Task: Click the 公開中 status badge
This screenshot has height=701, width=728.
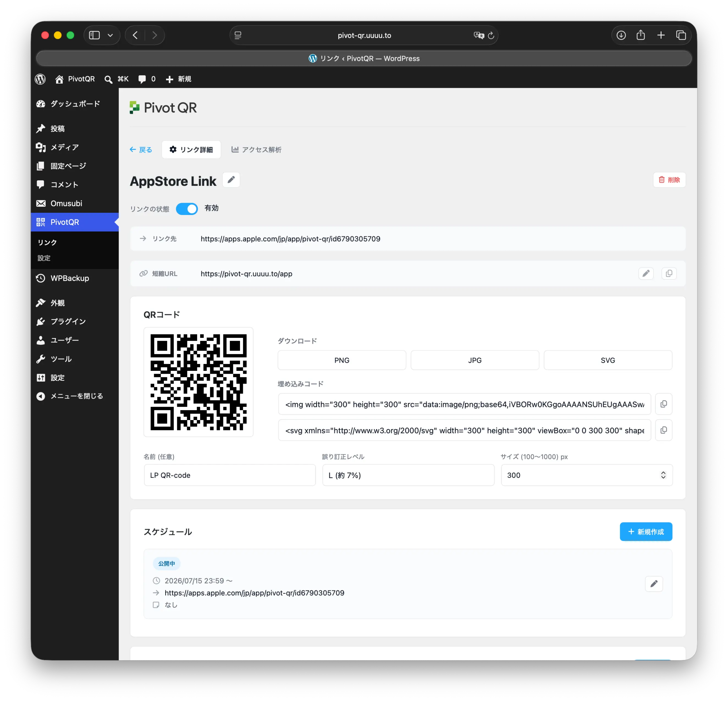Action: (x=166, y=564)
